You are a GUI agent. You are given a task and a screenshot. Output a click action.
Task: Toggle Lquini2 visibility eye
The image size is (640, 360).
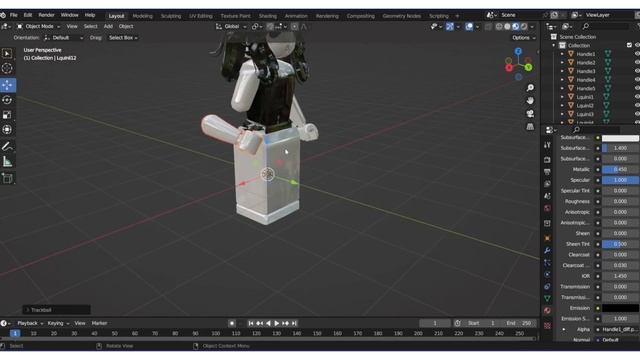pos(637,105)
